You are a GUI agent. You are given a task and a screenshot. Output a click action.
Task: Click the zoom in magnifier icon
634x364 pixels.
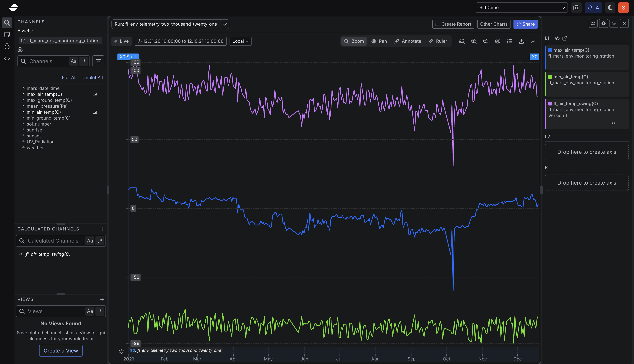tap(474, 41)
